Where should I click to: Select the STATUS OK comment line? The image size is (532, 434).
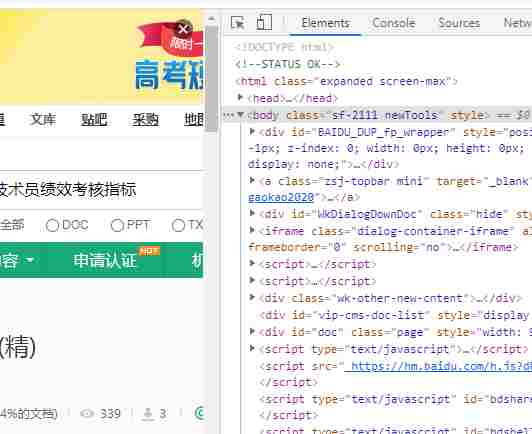(x=288, y=64)
